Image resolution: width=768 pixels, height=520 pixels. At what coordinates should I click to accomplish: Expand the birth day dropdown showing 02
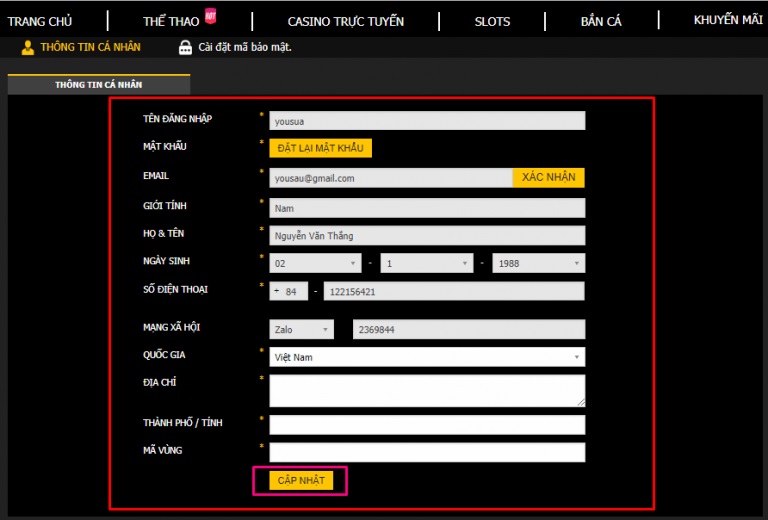315,263
